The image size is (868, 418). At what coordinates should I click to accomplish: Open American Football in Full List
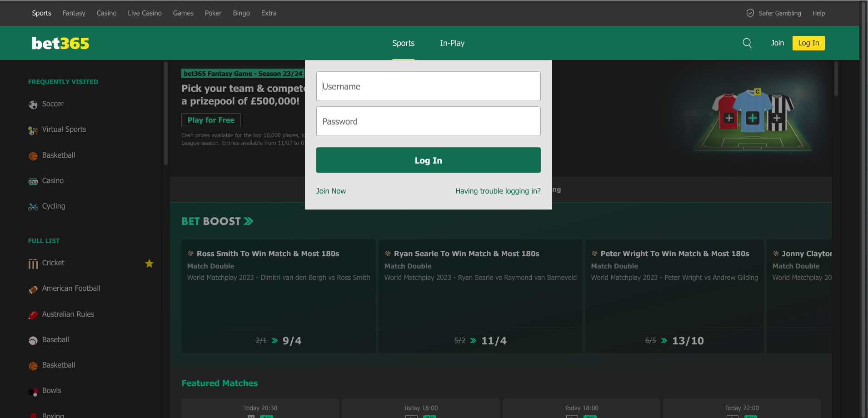pyautogui.click(x=71, y=289)
